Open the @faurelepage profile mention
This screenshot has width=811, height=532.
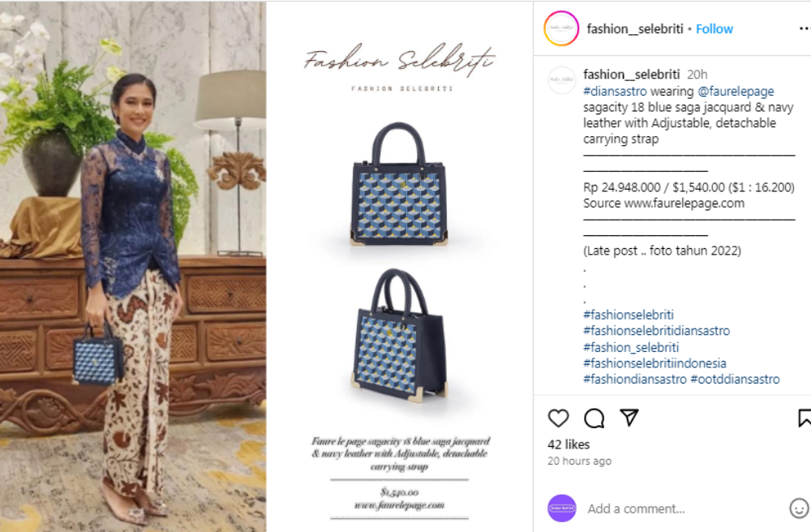[736, 92]
